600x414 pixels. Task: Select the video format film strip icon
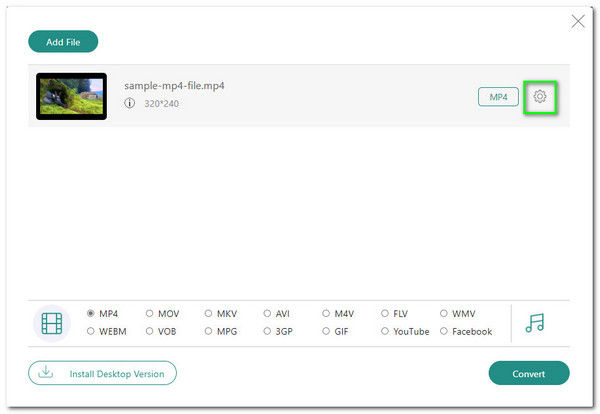click(52, 323)
